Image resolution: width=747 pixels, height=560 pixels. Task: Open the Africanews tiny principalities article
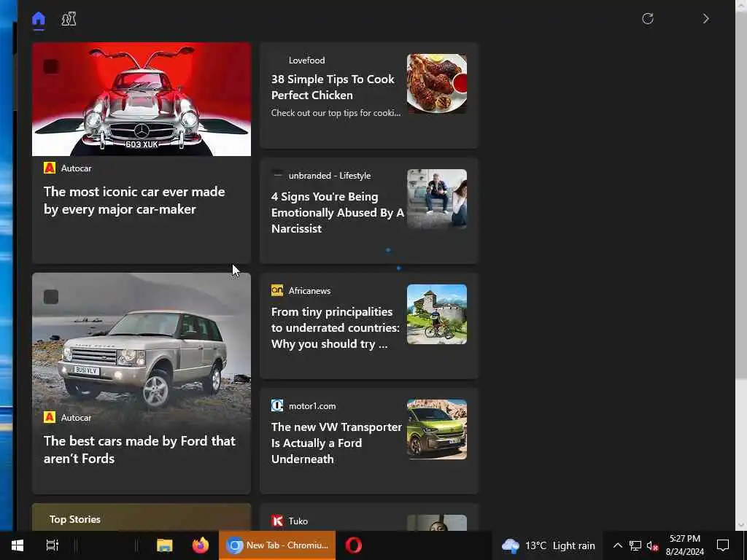click(336, 327)
